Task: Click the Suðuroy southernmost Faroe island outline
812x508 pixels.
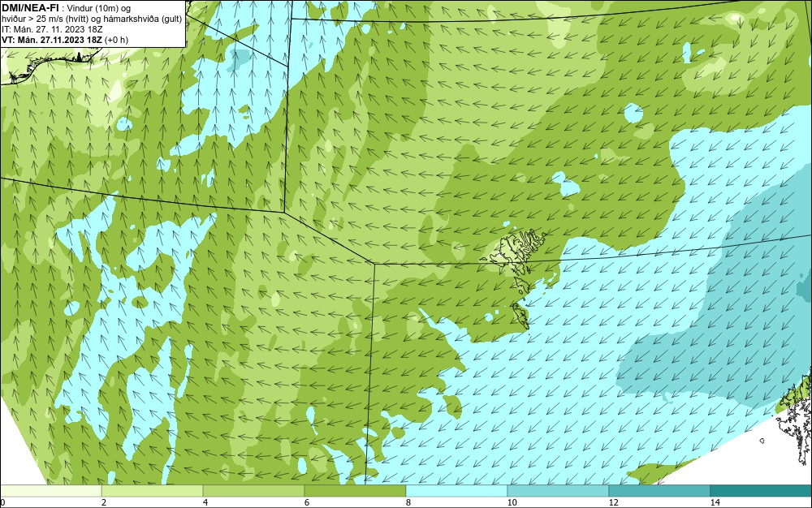Action: 520,316
